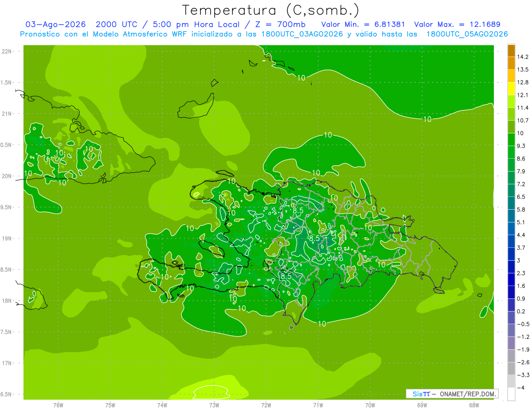Click the 21N latitude axis label
Screen dimensions: 532x411
(x=8, y=114)
